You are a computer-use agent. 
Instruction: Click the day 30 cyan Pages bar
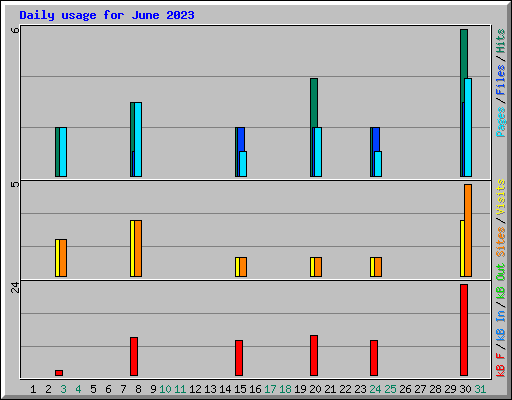(468, 127)
